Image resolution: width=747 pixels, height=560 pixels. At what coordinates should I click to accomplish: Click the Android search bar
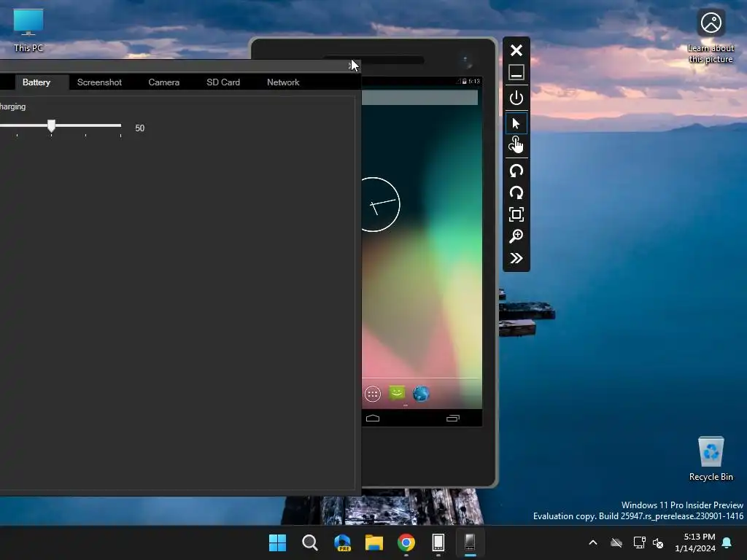coord(419,98)
